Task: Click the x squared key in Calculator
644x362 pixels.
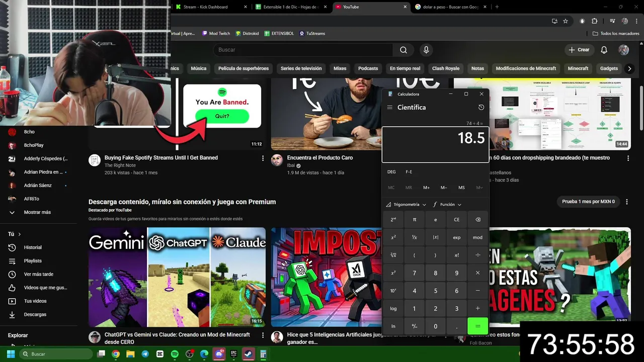Action: coord(393,237)
